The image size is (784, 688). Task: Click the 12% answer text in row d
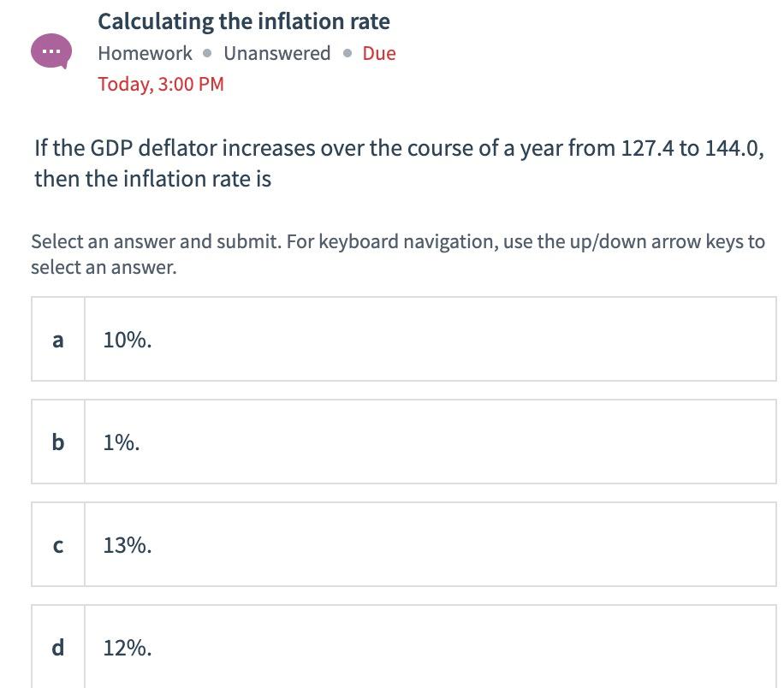click(x=125, y=648)
